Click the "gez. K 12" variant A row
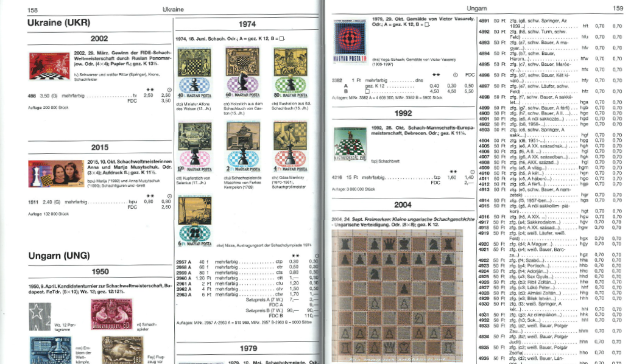Screen dimensions: 631x364 [409, 86]
